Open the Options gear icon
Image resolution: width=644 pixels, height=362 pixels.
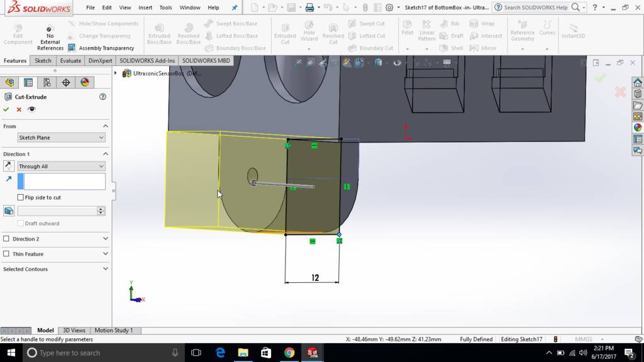(389, 8)
